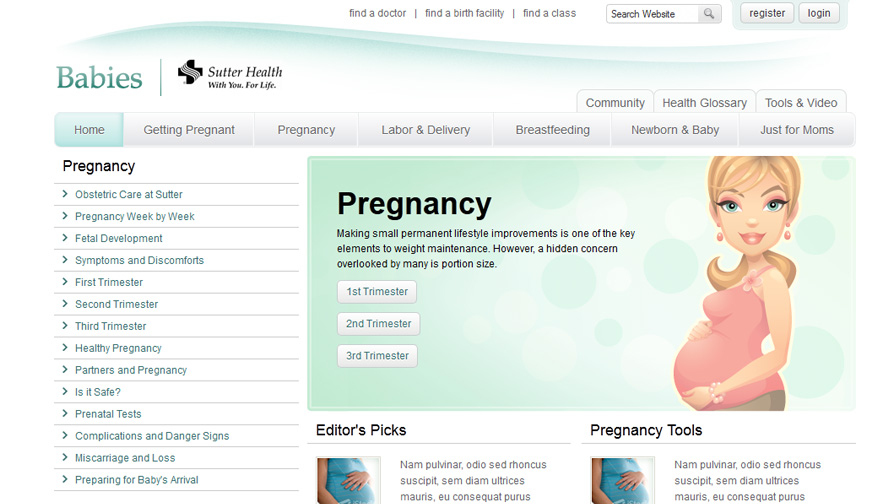
Task: Open First Trimester sidebar link
Action: [x=109, y=282]
